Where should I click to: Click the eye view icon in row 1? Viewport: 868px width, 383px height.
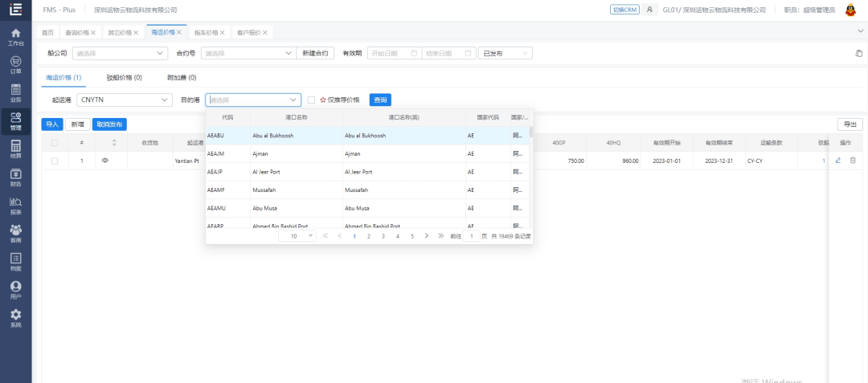(x=104, y=161)
